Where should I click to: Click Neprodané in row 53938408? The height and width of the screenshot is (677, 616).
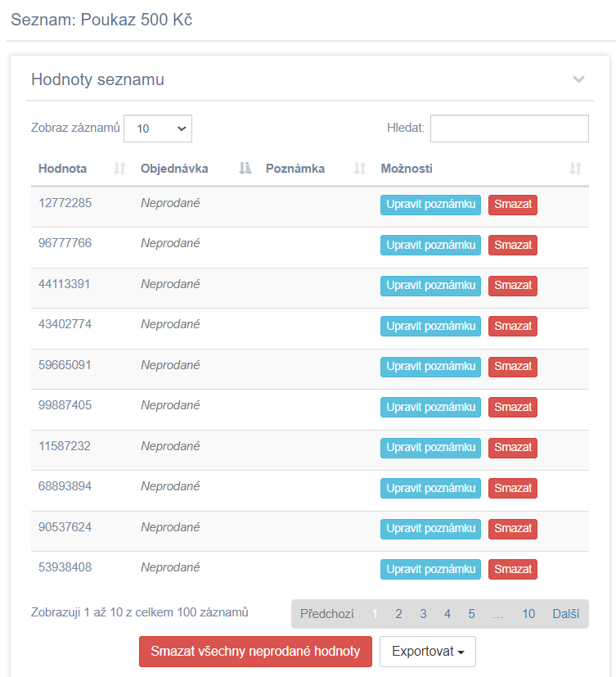pyautogui.click(x=170, y=567)
